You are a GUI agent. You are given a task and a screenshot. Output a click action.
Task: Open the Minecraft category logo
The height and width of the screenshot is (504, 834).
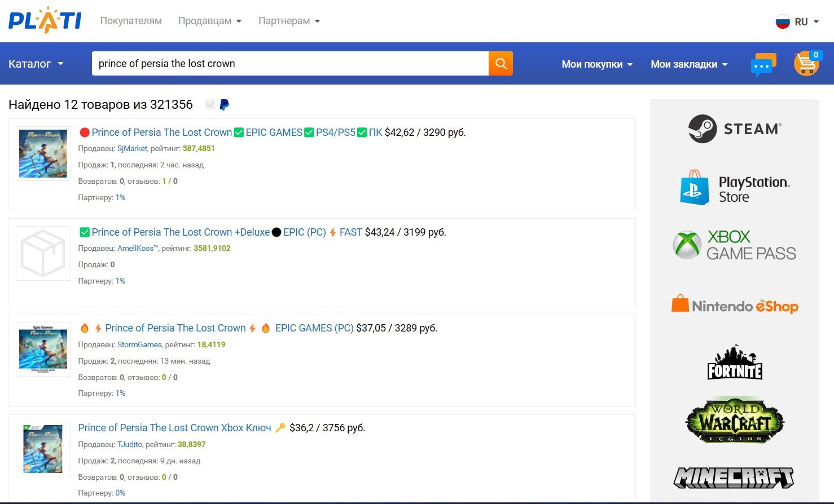click(735, 477)
